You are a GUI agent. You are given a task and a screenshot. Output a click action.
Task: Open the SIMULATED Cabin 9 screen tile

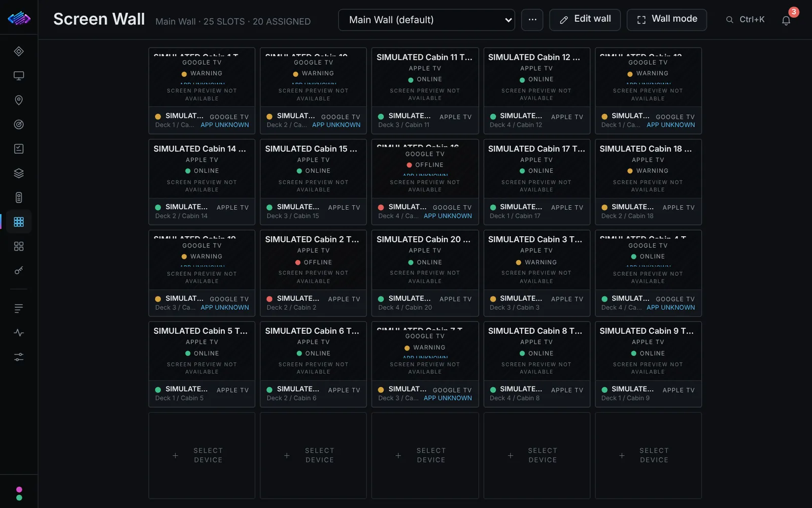tap(648, 364)
